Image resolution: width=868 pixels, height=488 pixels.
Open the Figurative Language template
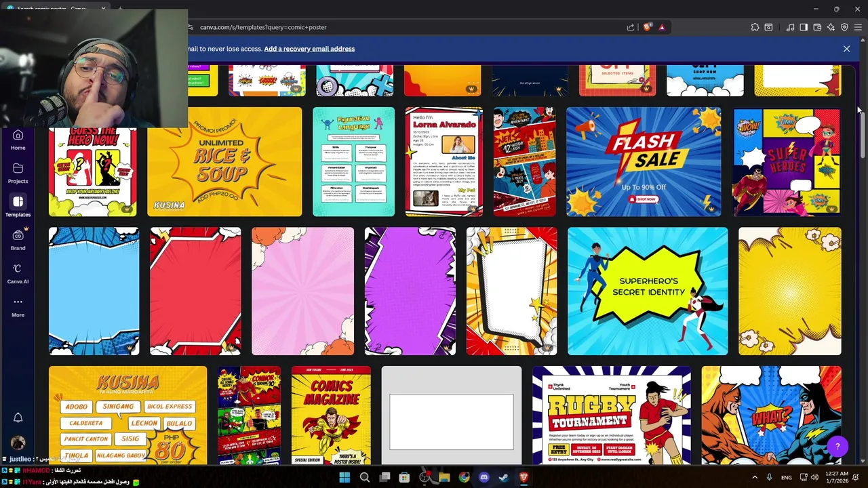(353, 161)
